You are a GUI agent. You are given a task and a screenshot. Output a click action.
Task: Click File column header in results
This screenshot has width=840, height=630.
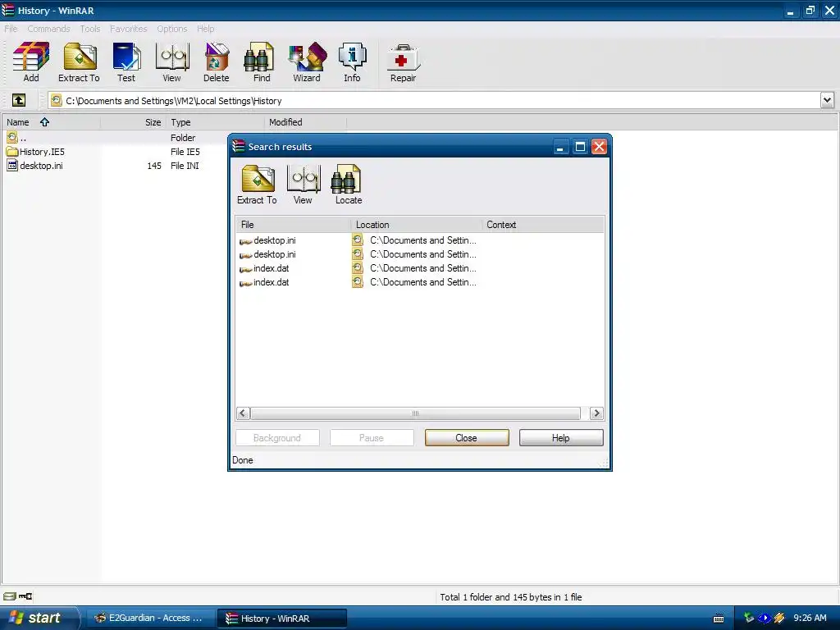click(x=293, y=225)
